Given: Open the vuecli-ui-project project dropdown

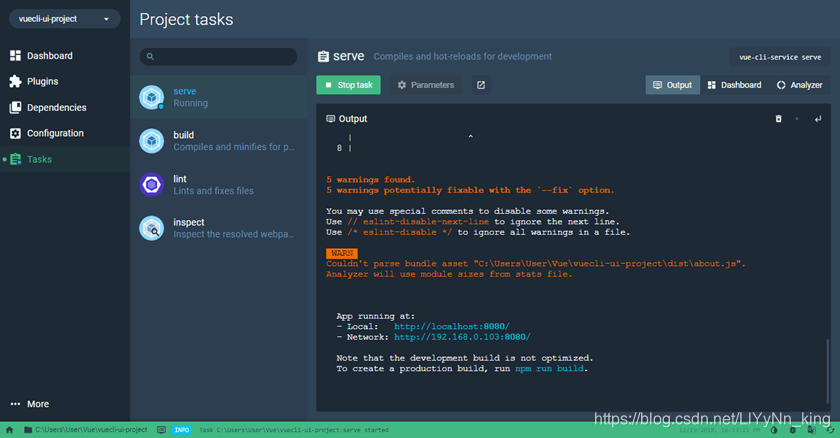Looking at the screenshot, I should pos(64,19).
